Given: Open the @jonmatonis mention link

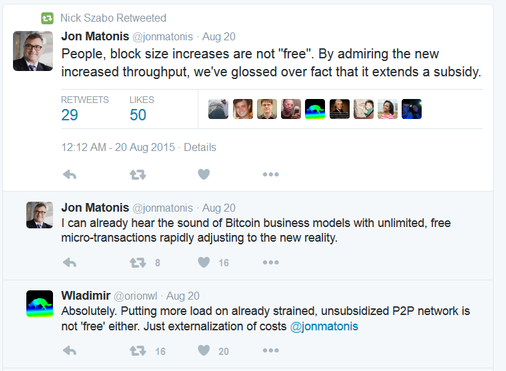Looking at the screenshot, I should click(324, 326).
